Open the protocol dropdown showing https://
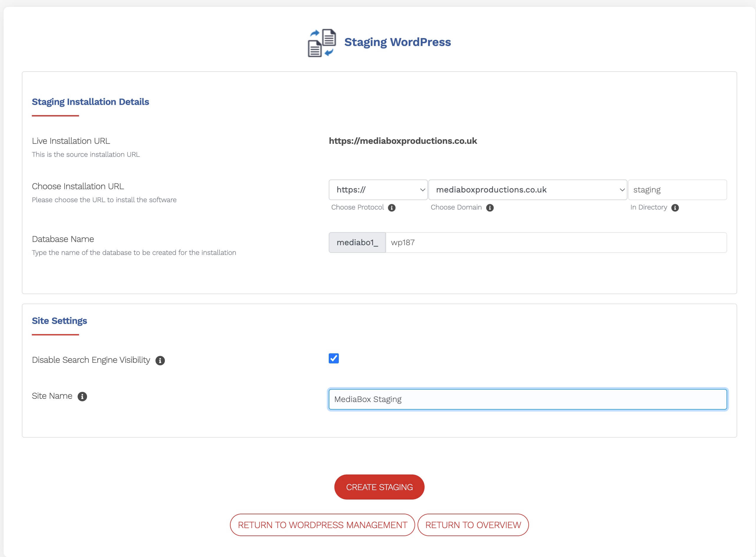 [x=378, y=190]
